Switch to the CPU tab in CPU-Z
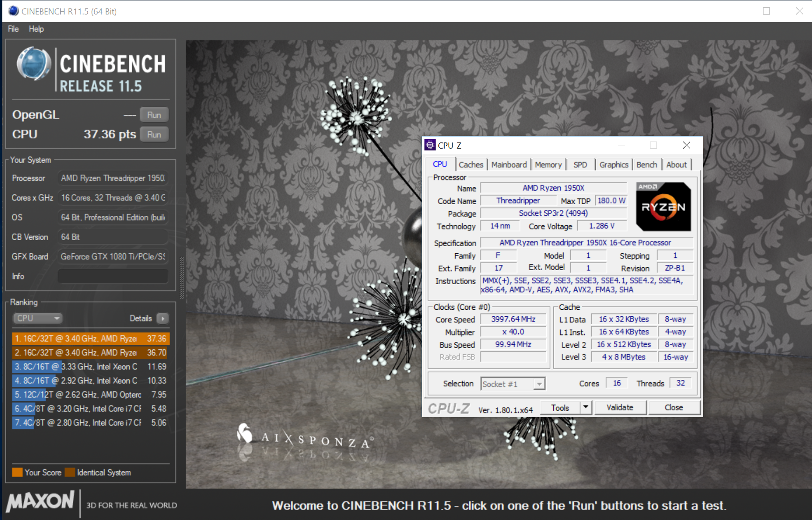This screenshot has height=520, width=812. click(x=440, y=164)
